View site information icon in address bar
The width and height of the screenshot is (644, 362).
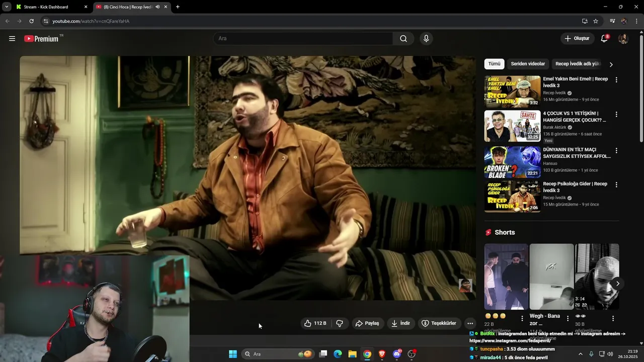[x=46, y=21]
